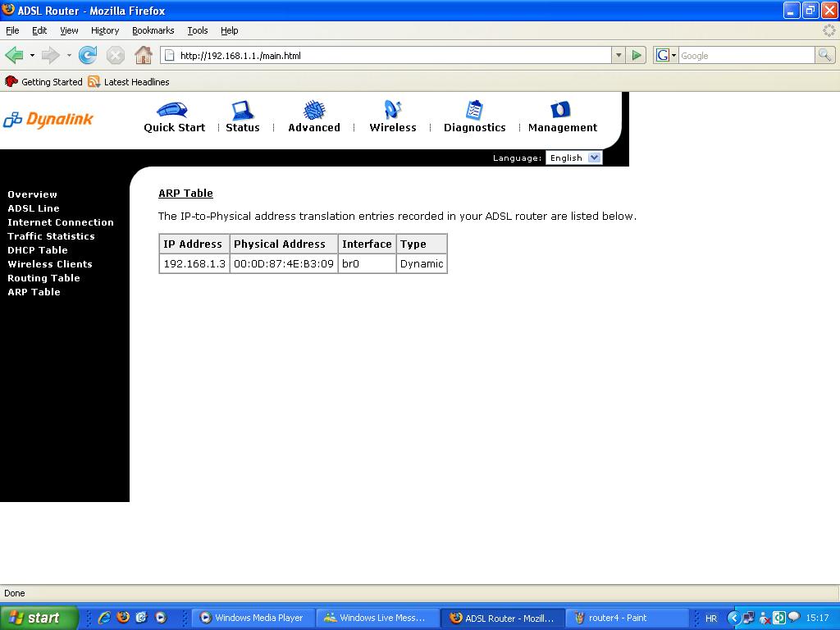Open the ADSL Line page
This screenshot has width=840, height=630.
click(x=33, y=208)
